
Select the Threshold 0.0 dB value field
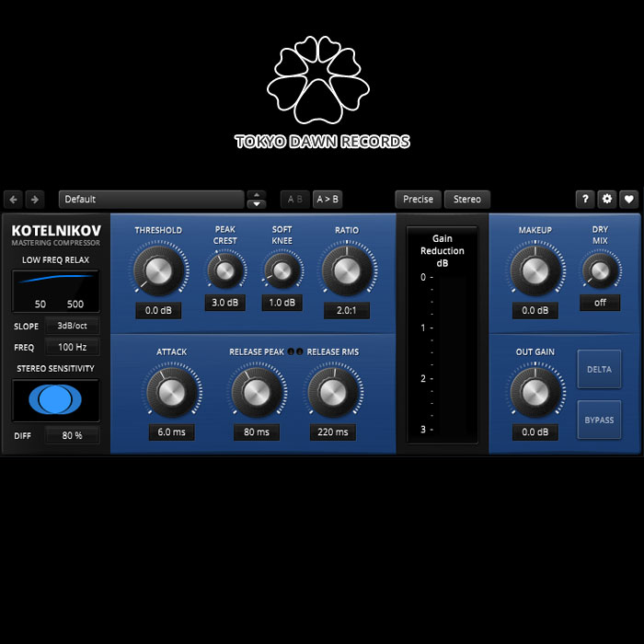click(x=158, y=311)
